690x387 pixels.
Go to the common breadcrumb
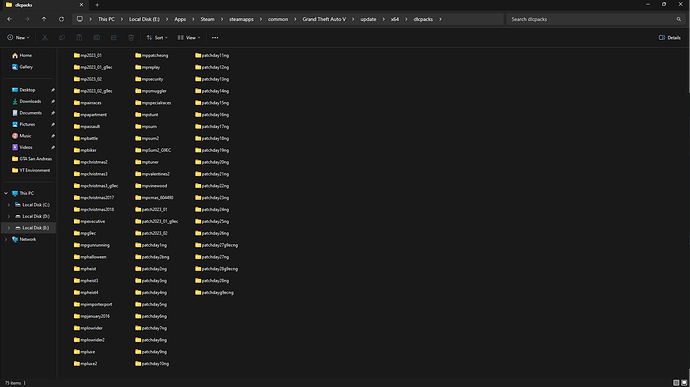pyautogui.click(x=278, y=19)
